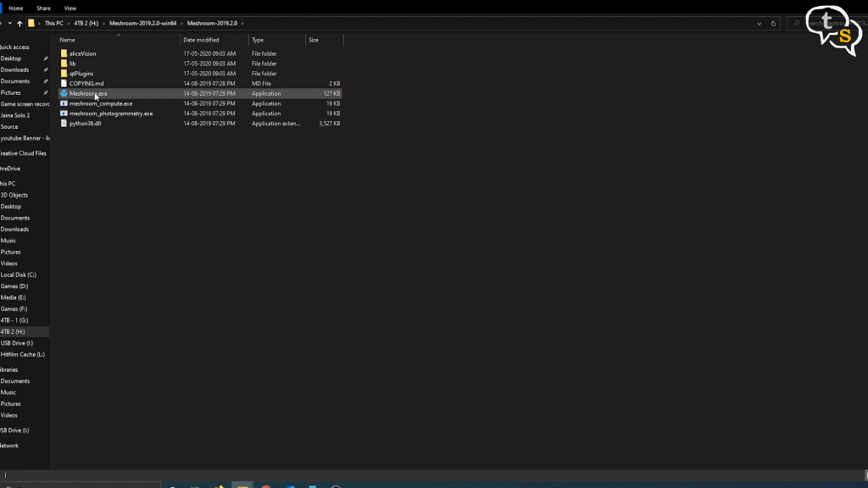Click Meshroom-2019.2.0-win64 in the breadcrumb path
The width and height of the screenshot is (868, 488).
(142, 24)
